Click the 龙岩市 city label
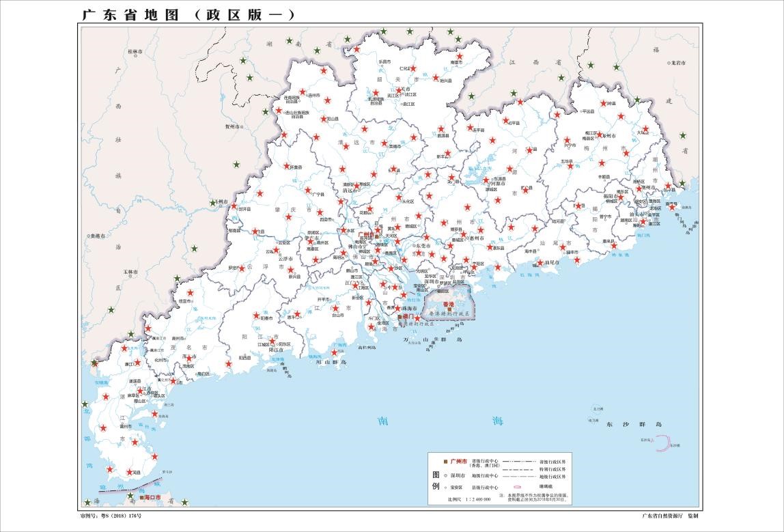This screenshot has height=532, width=784. click(x=677, y=63)
